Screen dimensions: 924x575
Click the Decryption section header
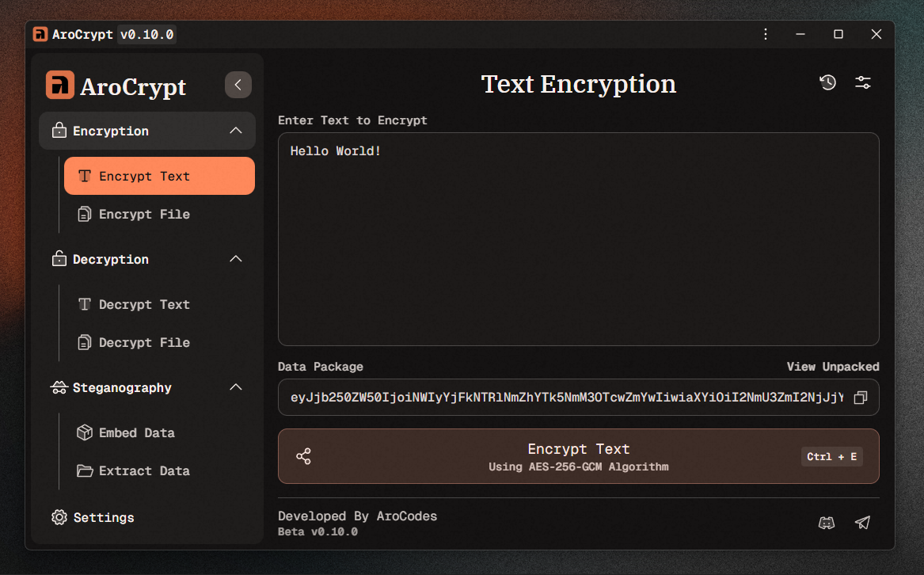click(147, 259)
